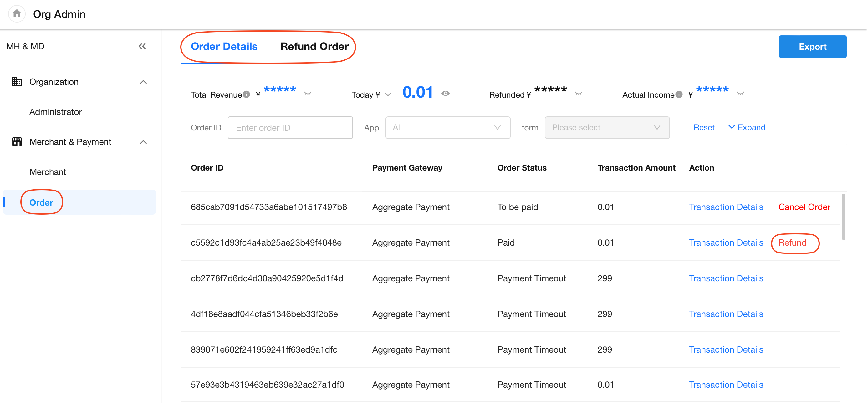This screenshot has height=403, width=868.
Task: Collapse the Merchant & Payment menu section
Action: (144, 142)
